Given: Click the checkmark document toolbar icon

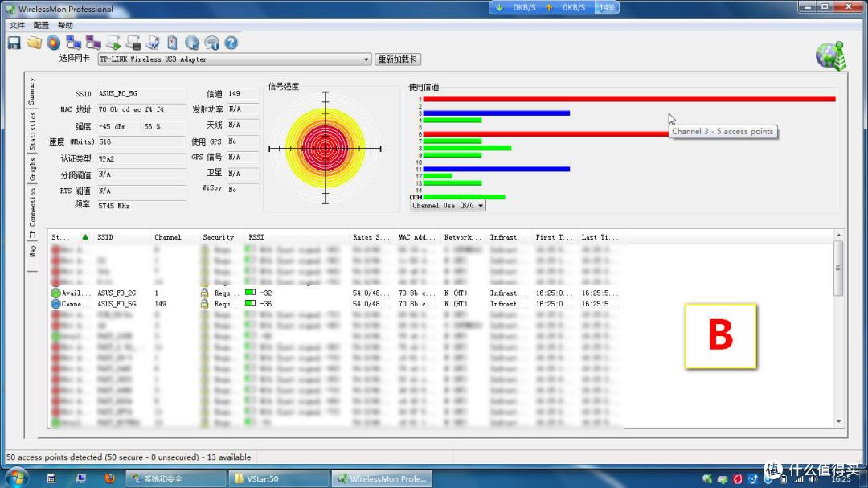Looking at the screenshot, I should (153, 43).
